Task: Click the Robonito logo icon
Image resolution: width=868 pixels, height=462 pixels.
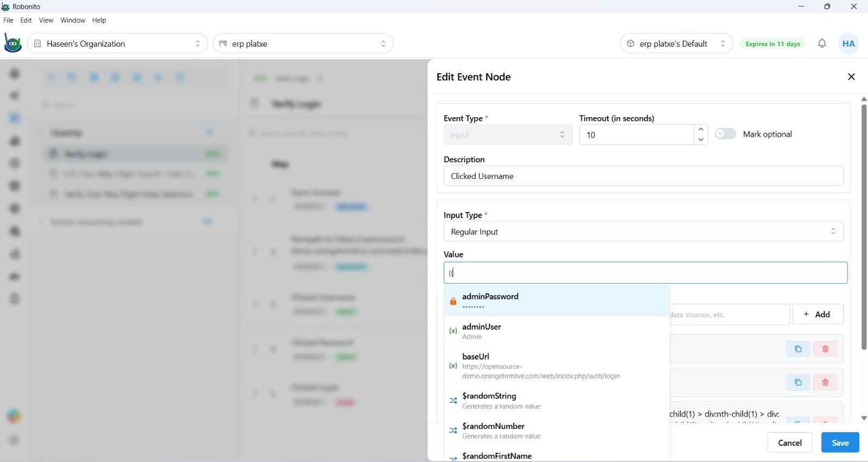Action: [12, 43]
